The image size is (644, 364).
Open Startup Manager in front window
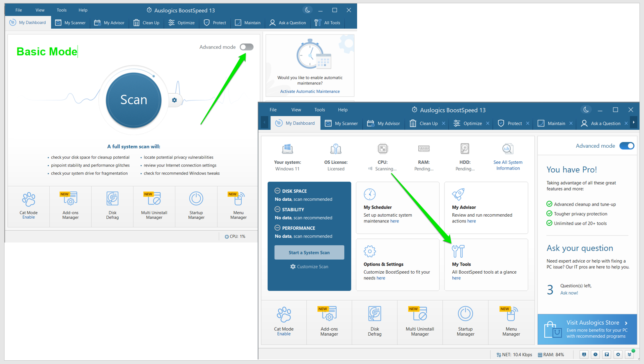tap(465, 322)
